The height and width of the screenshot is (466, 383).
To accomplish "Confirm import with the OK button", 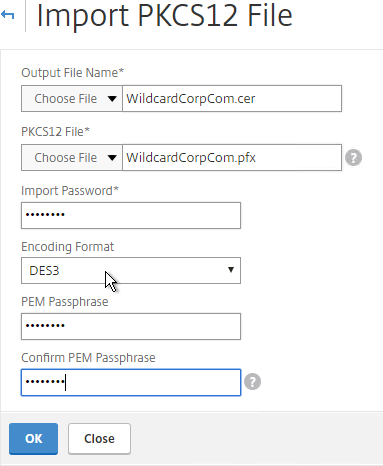I will (x=33, y=439).
